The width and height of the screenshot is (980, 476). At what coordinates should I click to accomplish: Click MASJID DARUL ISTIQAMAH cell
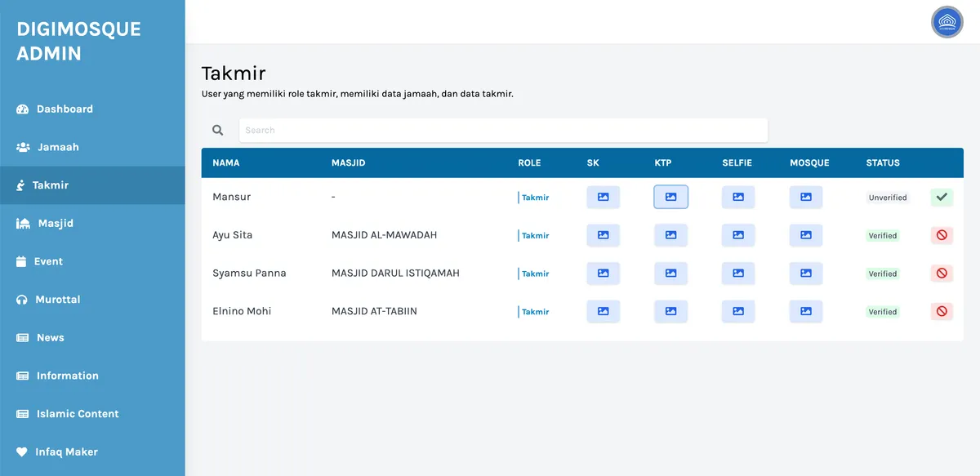click(x=395, y=274)
